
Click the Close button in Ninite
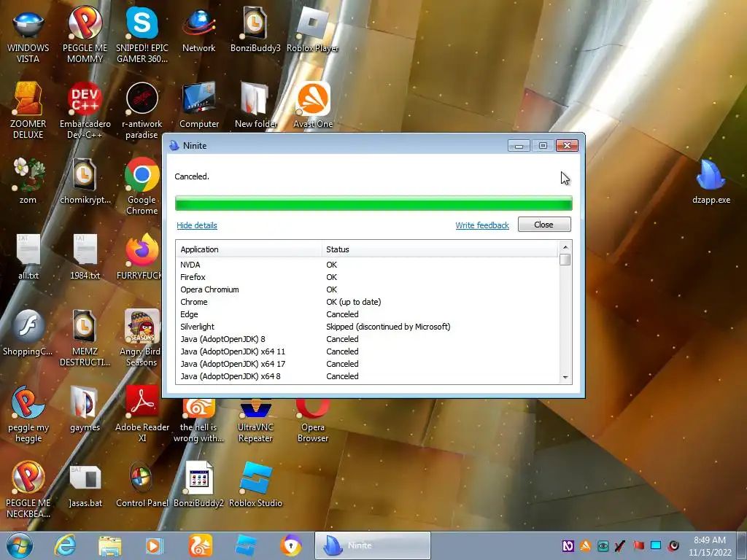pyautogui.click(x=544, y=225)
